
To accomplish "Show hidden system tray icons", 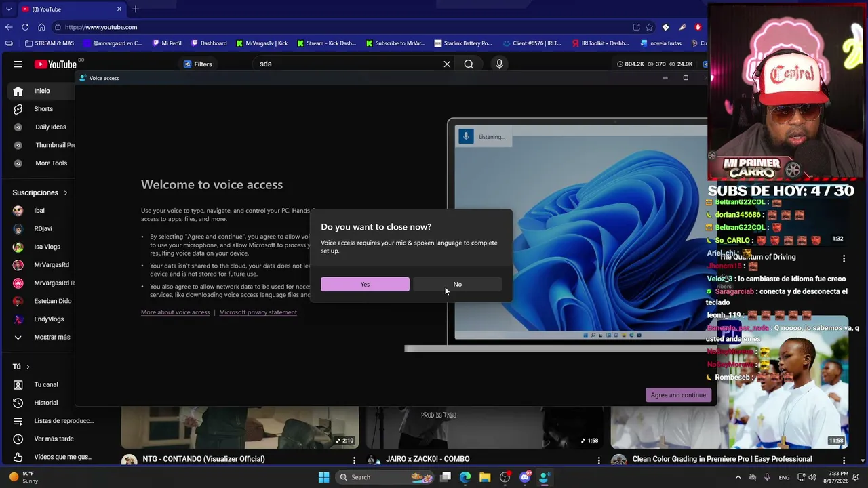I will click(738, 477).
